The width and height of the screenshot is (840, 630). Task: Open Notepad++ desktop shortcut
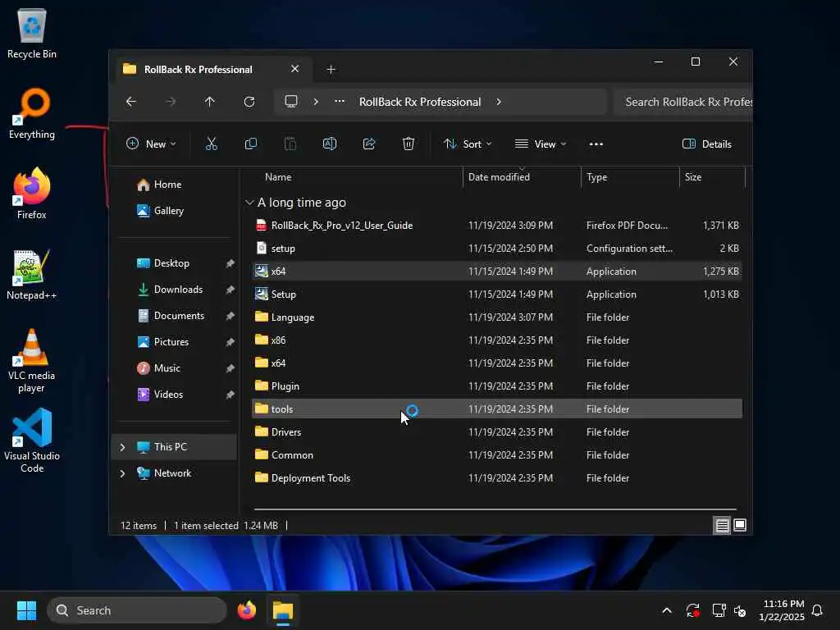tap(32, 274)
